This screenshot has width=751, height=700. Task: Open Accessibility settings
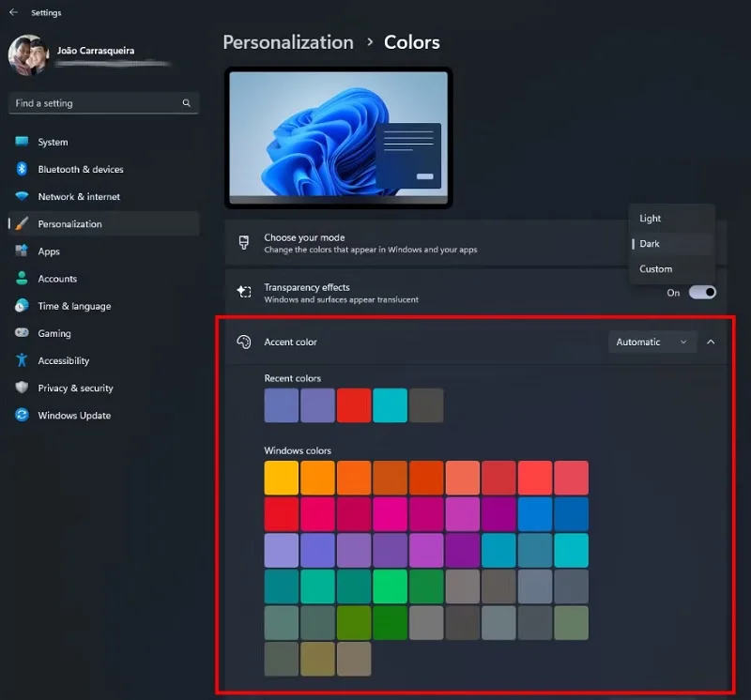(104, 360)
